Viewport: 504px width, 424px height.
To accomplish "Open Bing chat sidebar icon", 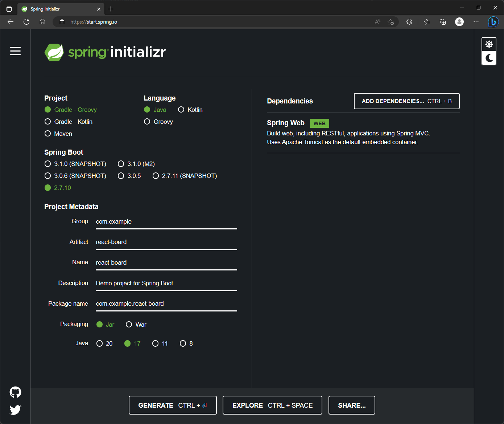I will tap(493, 22).
